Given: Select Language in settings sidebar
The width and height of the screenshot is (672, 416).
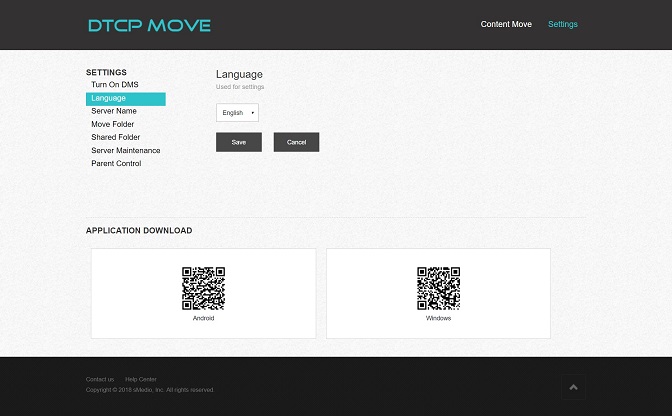Looking at the screenshot, I should (108, 98).
